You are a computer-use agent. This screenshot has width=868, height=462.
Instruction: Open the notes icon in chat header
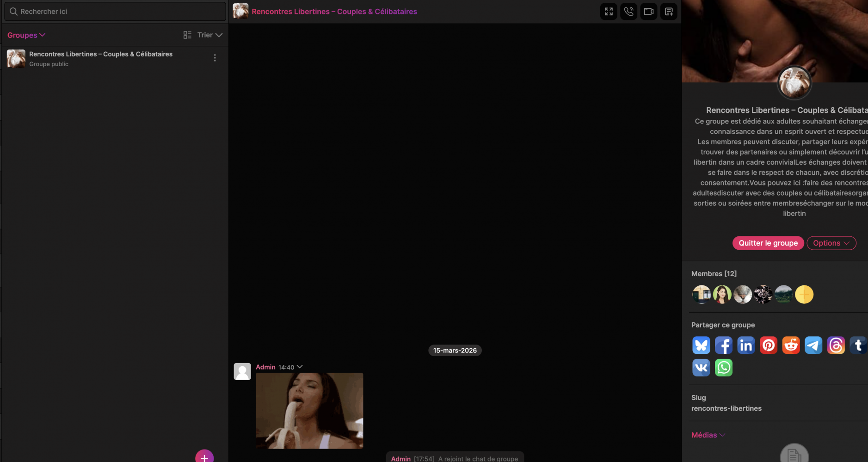(669, 12)
